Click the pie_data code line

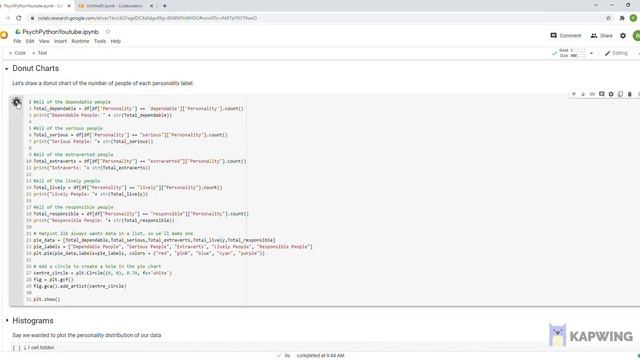click(x=154, y=240)
